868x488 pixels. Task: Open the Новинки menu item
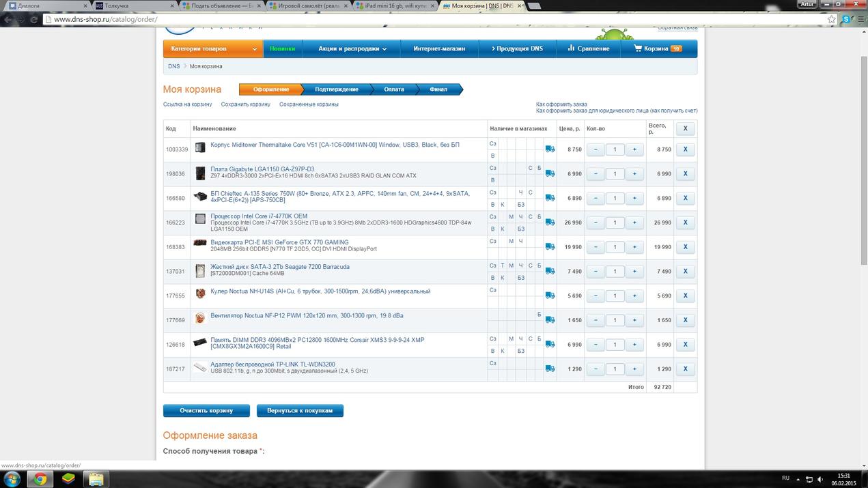(283, 48)
